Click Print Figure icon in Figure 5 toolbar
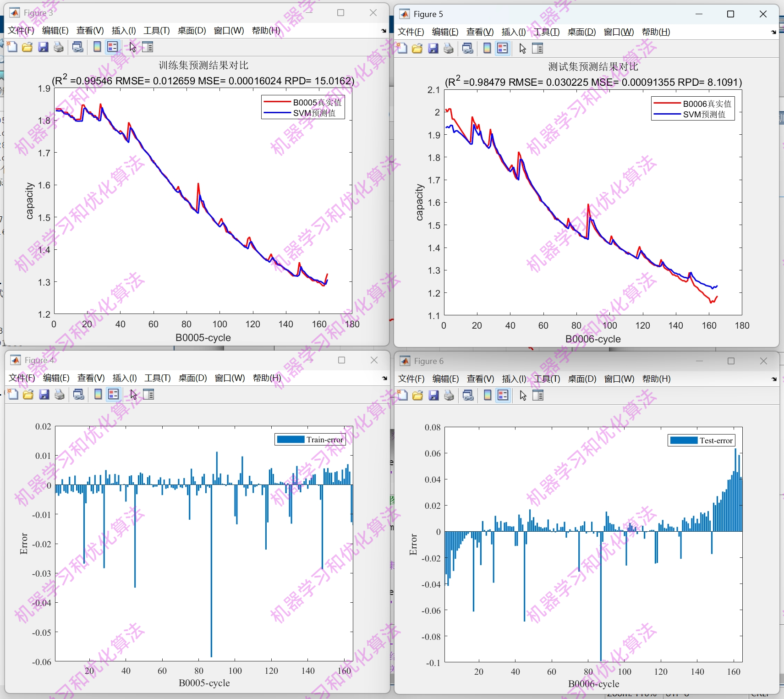Image resolution: width=784 pixels, height=699 pixels. pyautogui.click(x=448, y=48)
